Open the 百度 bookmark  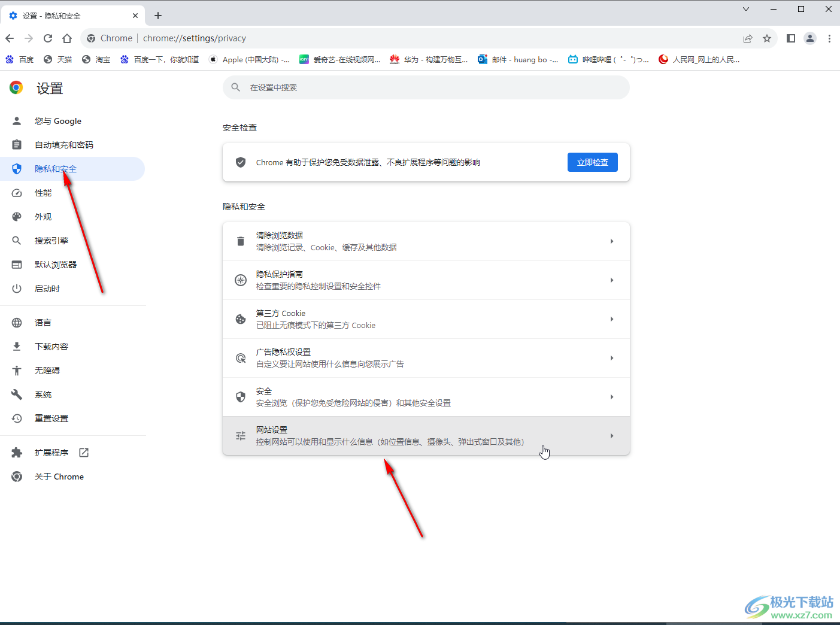click(19, 59)
